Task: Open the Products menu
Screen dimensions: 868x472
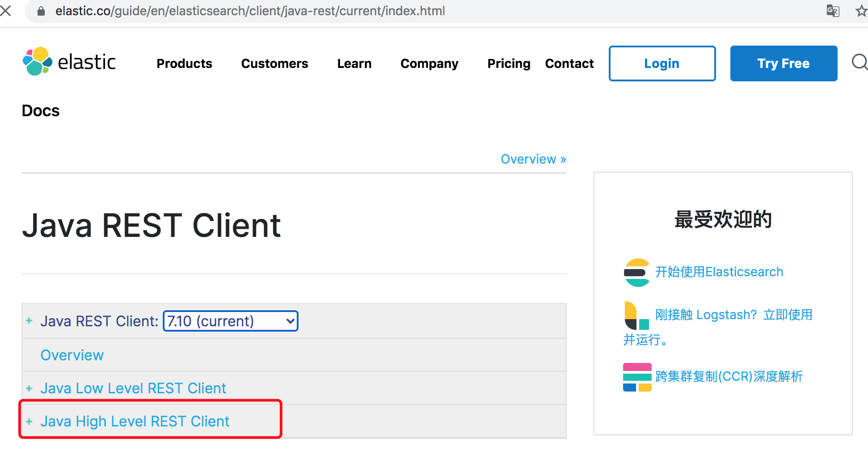Action: click(184, 63)
